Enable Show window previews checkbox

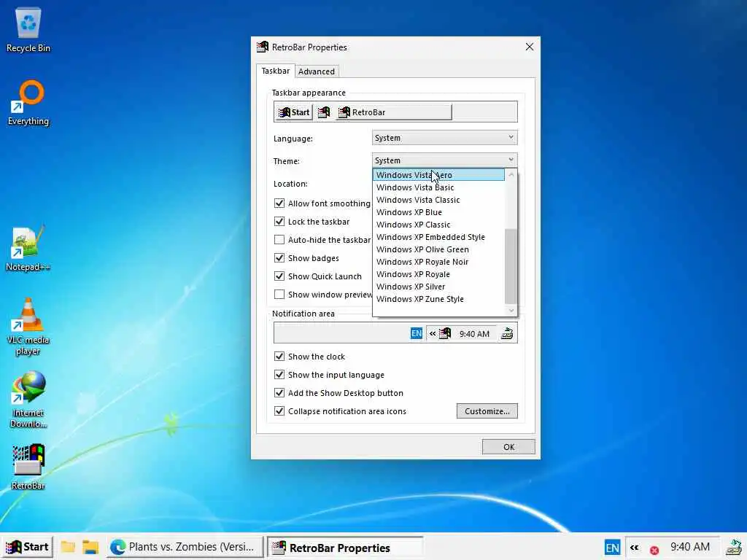point(279,295)
